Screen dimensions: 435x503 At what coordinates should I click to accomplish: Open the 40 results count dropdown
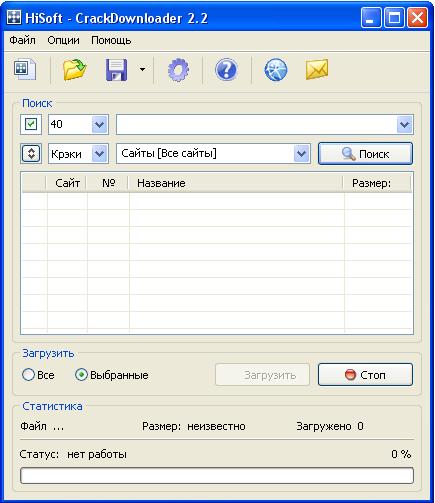coord(100,125)
